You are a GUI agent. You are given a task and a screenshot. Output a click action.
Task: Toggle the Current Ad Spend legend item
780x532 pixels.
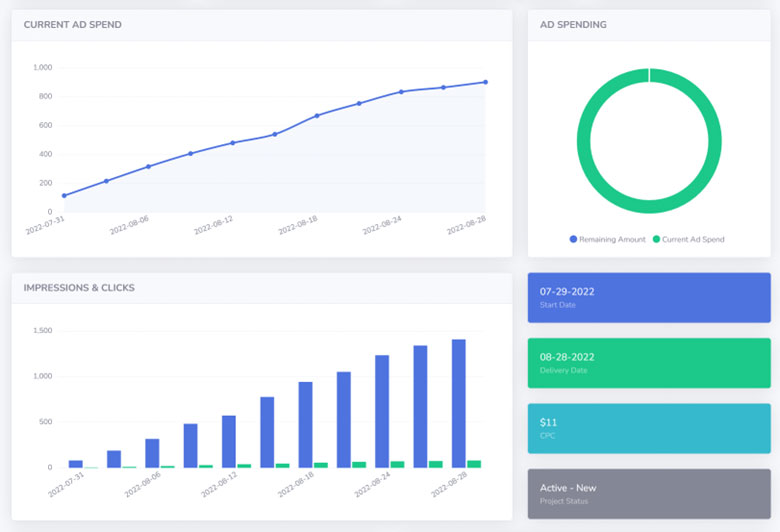point(688,239)
